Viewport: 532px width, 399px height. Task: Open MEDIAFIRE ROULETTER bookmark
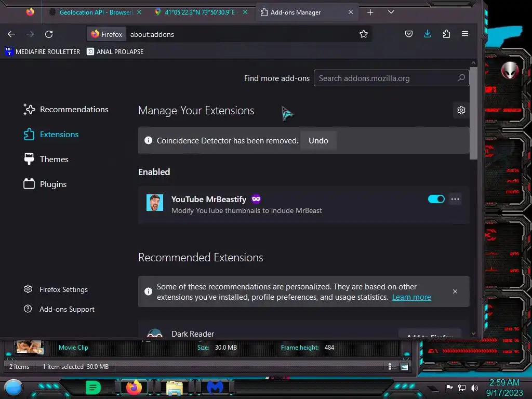click(x=43, y=51)
